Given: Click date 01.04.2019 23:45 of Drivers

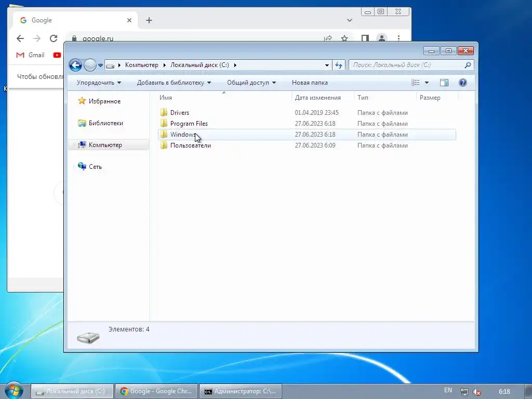Looking at the screenshot, I should point(316,113).
